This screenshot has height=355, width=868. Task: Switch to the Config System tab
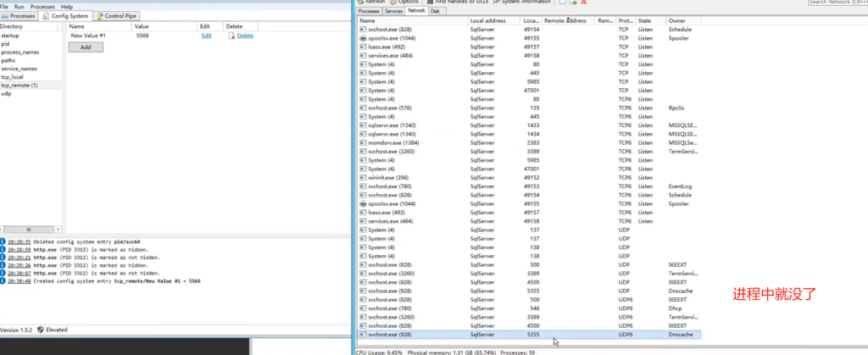65,16
